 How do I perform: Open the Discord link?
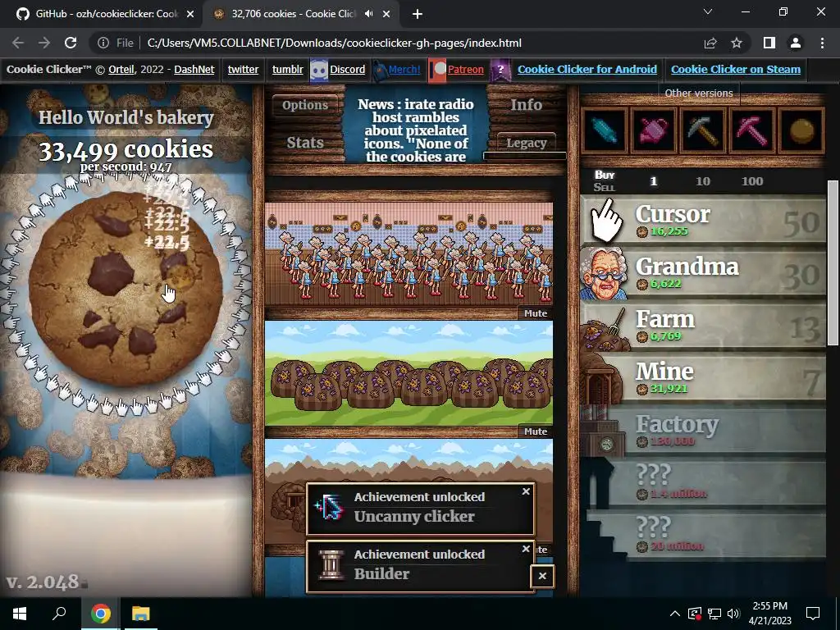point(347,69)
